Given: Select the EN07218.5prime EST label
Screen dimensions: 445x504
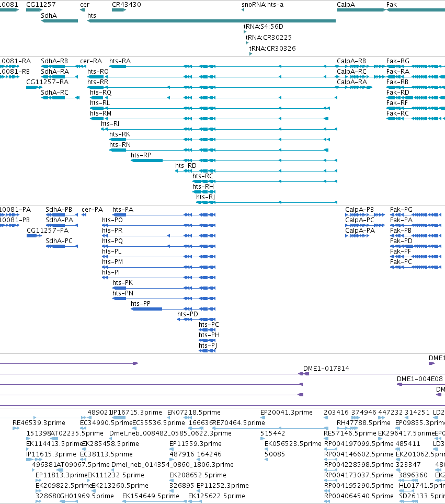Looking at the screenshot, I should (194, 412).
